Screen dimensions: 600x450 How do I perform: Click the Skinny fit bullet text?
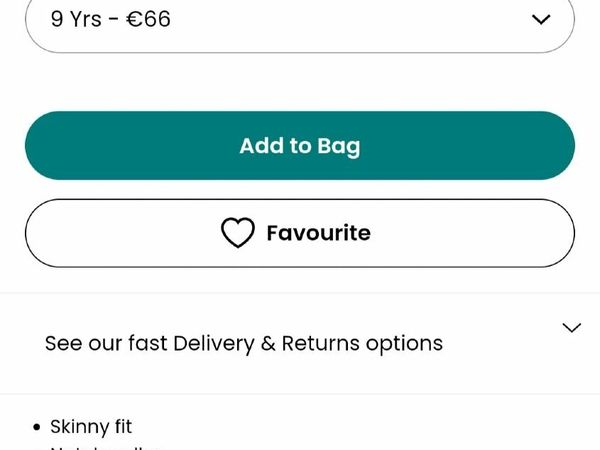tap(91, 427)
